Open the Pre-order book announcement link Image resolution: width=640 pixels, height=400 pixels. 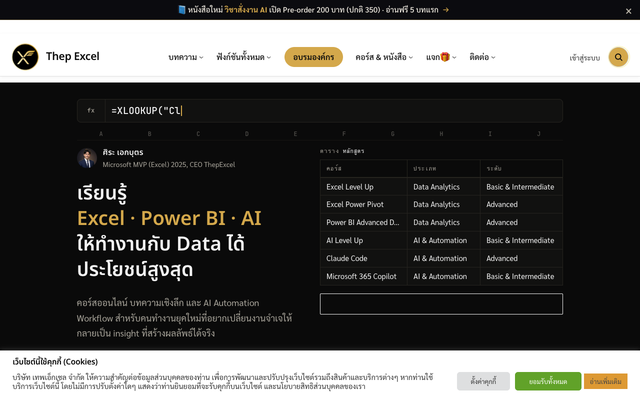pyautogui.click(x=313, y=10)
